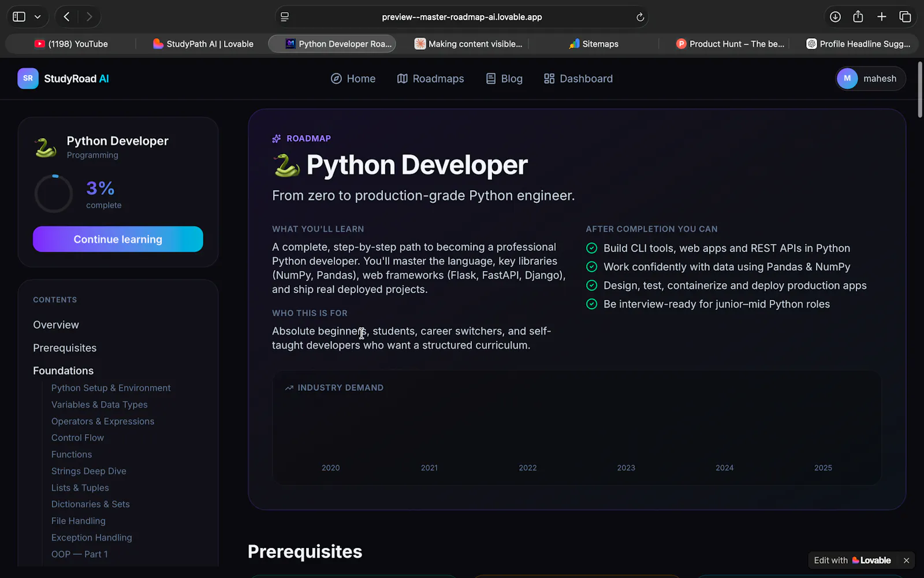Open the Safari downloads icon
The width and height of the screenshot is (924, 578).
(835, 17)
